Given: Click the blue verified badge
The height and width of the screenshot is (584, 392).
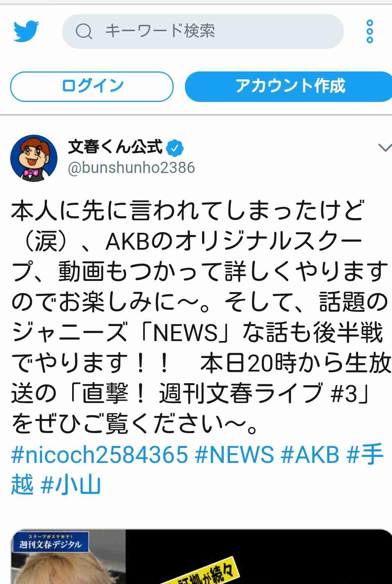Looking at the screenshot, I should click(175, 148).
